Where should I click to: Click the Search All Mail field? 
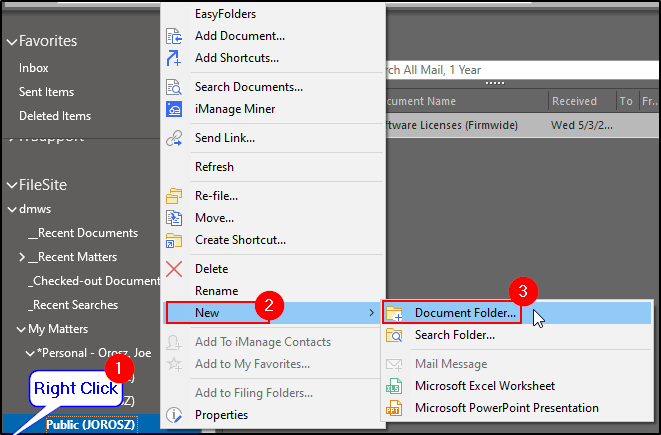(522, 70)
